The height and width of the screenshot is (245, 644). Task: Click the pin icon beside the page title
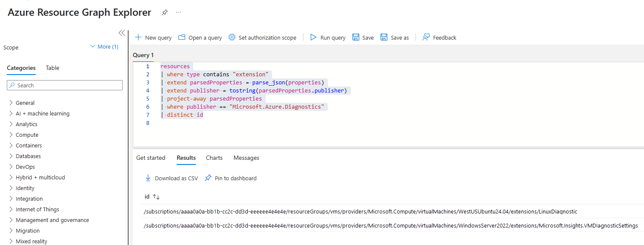(x=164, y=13)
